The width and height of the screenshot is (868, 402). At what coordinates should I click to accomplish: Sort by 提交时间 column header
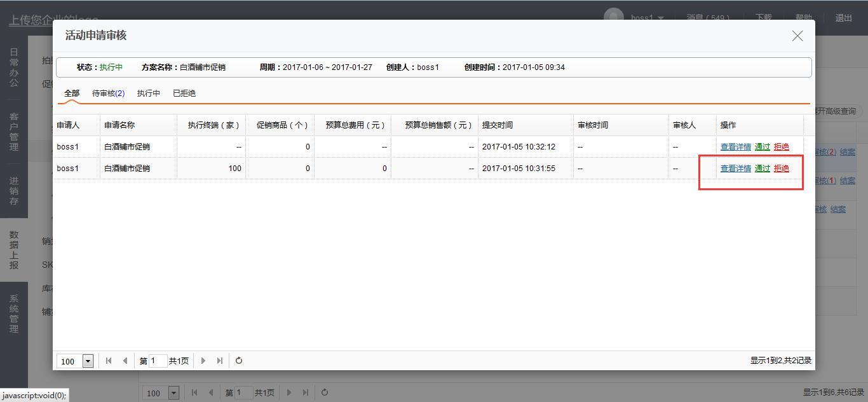(497, 125)
